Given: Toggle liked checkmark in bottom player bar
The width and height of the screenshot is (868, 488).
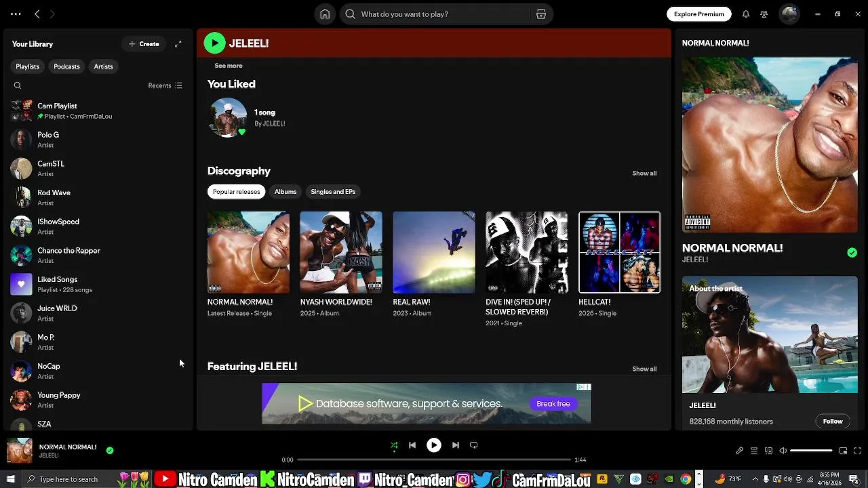Looking at the screenshot, I should point(110,450).
